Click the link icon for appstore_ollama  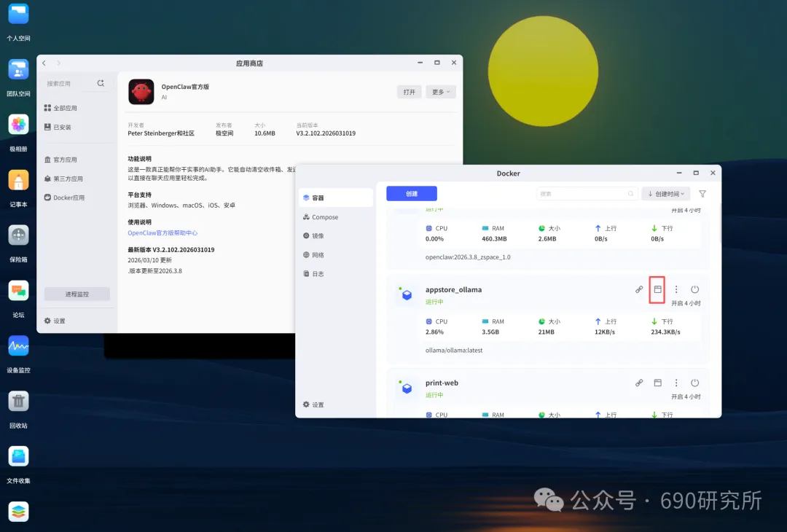639,289
